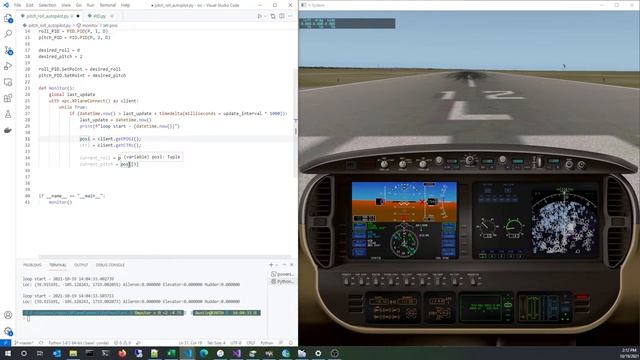Click the editor horizontal scrollbar
The image size is (640, 360).
click(165, 257)
